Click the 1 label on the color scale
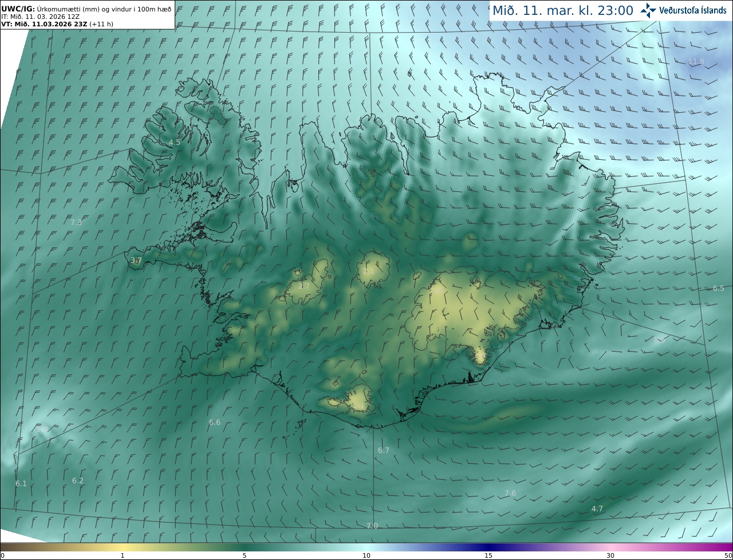The height and width of the screenshot is (560, 733). click(x=123, y=555)
